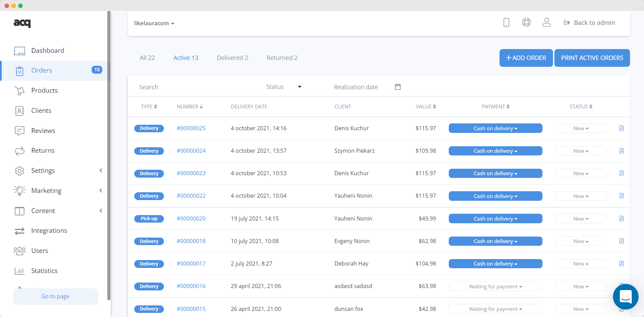The height and width of the screenshot is (317, 644).
Task: Click the ADD ORDER button
Action: pyautogui.click(x=526, y=58)
